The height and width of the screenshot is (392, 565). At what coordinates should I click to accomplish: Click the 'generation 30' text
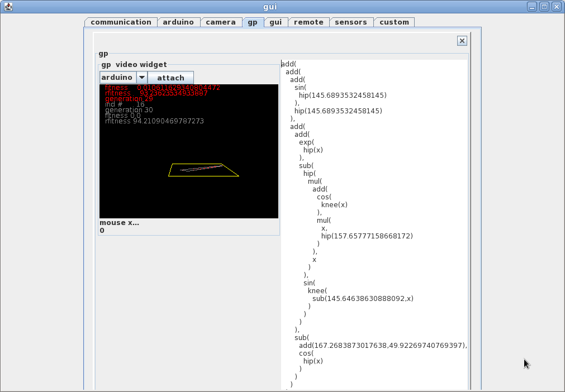point(129,110)
